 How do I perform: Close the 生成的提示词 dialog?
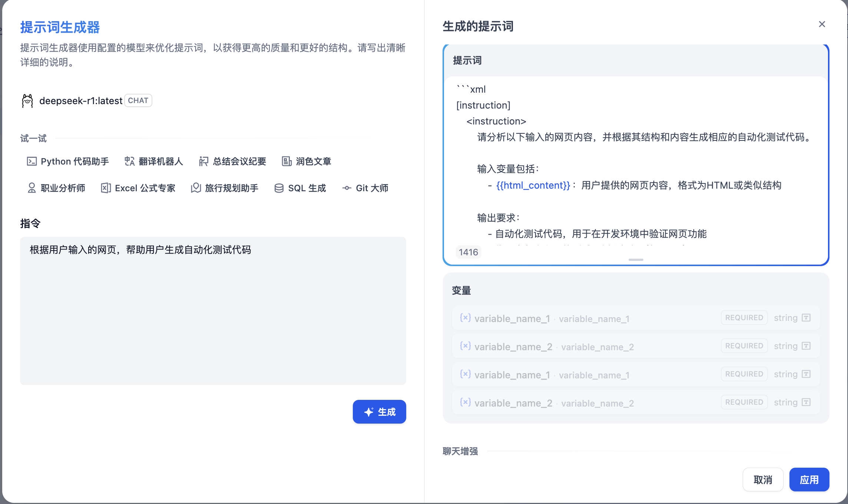(822, 24)
